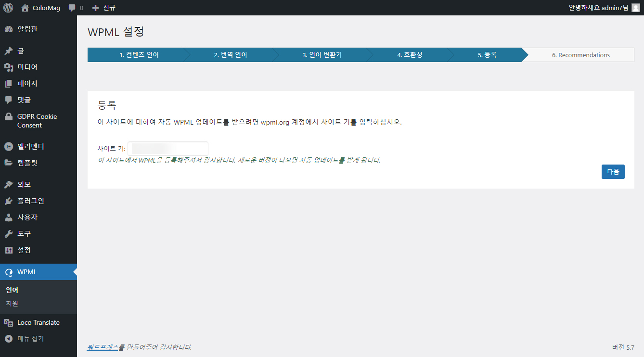Click the GDPR Cookie Consent lock icon
The image size is (644, 357).
tap(9, 116)
